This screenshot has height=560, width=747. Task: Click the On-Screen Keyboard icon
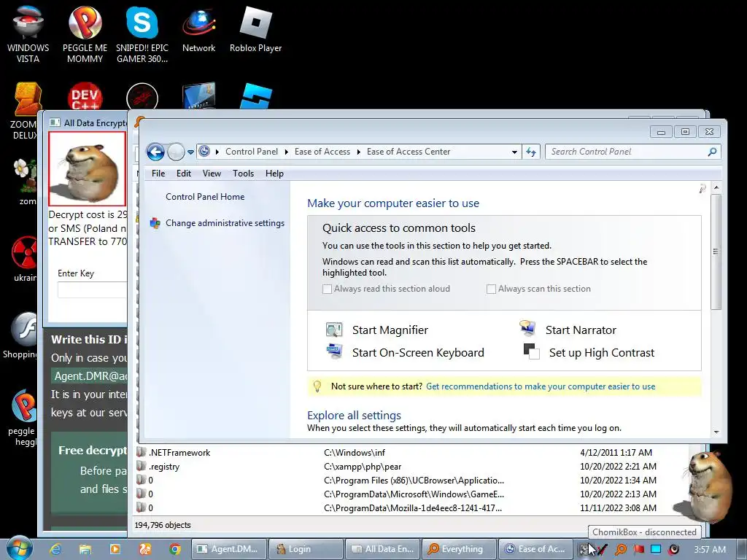click(334, 351)
